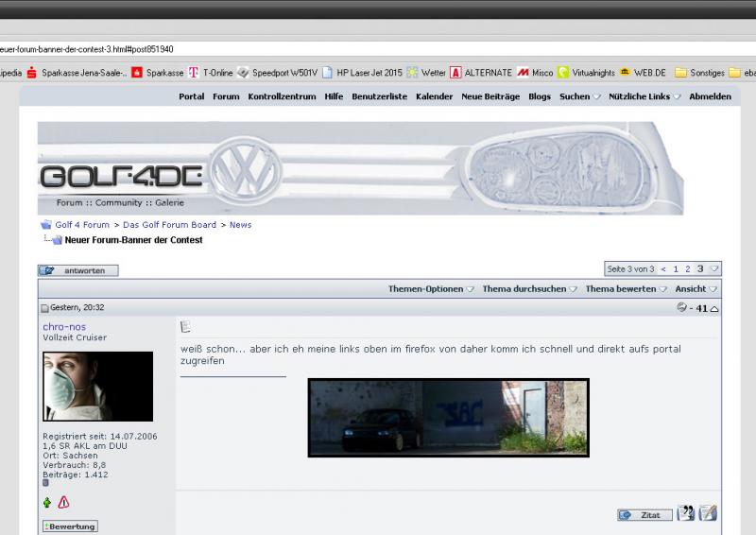Screen dimensions: 756x535
Task: Open the Thema durchsuchen dropdown
Action: coord(529,289)
